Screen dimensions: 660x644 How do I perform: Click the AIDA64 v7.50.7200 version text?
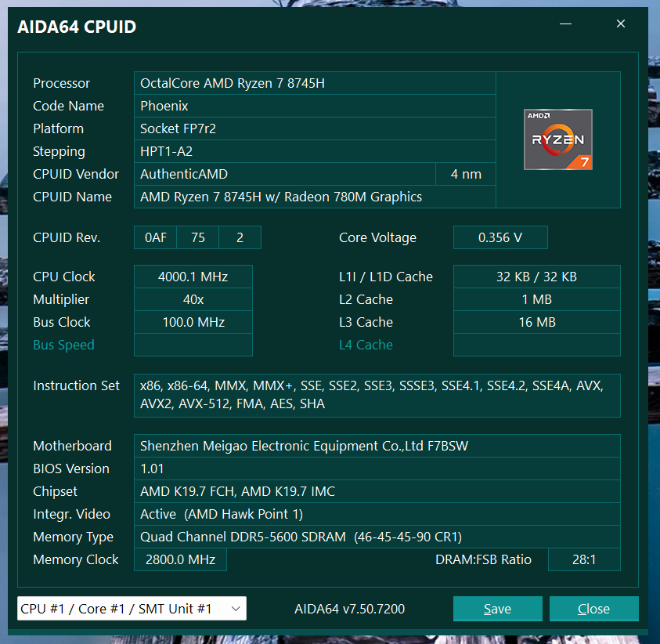click(349, 609)
